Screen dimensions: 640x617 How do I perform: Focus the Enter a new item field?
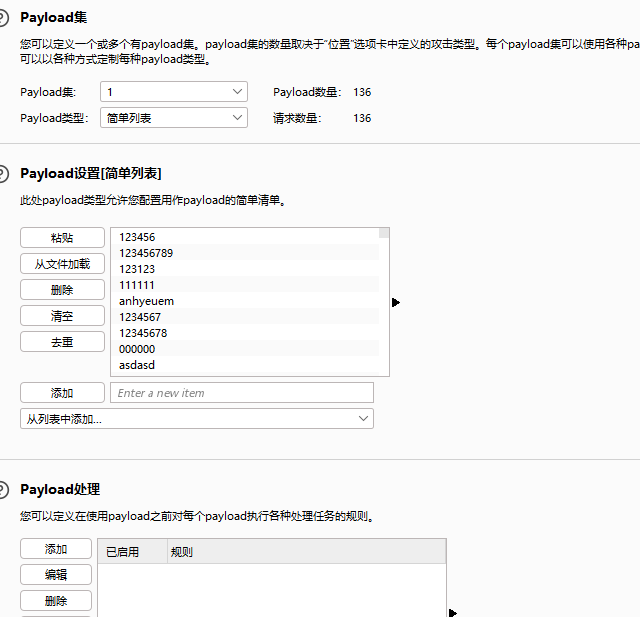pos(242,393)
